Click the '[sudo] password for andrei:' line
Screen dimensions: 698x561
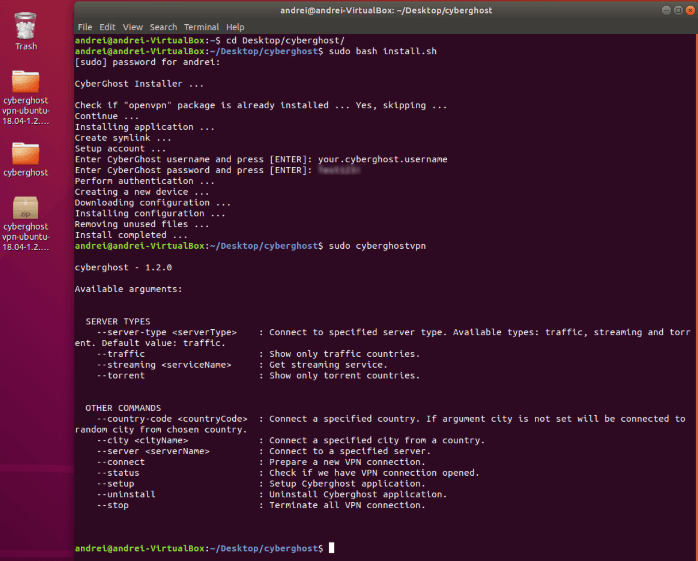(147, 62)
